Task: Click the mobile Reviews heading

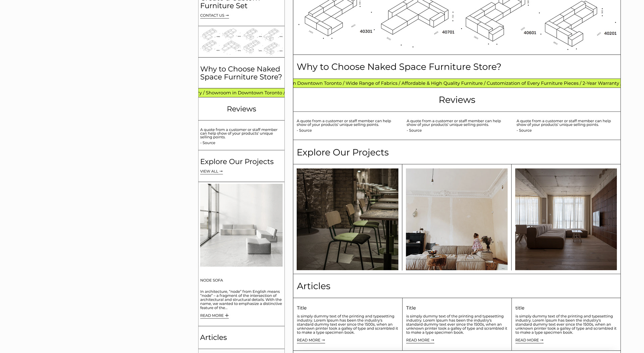Action: pos(241,109)
